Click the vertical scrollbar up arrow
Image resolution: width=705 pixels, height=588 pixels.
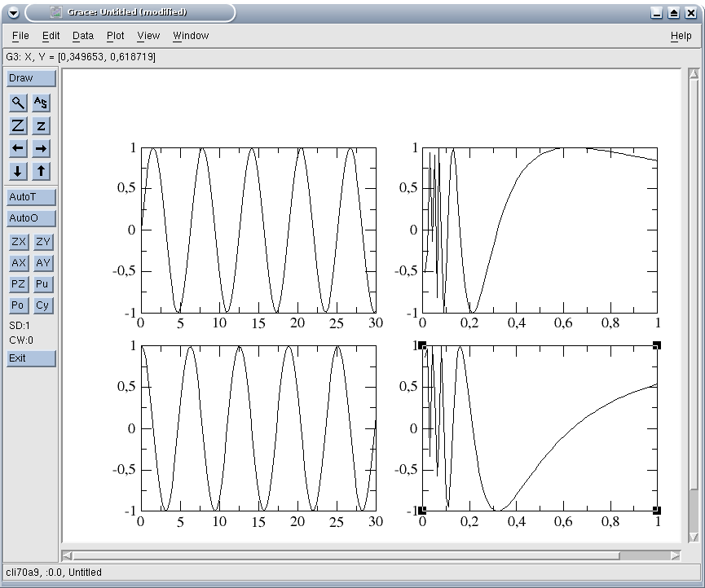coord(694,75)
